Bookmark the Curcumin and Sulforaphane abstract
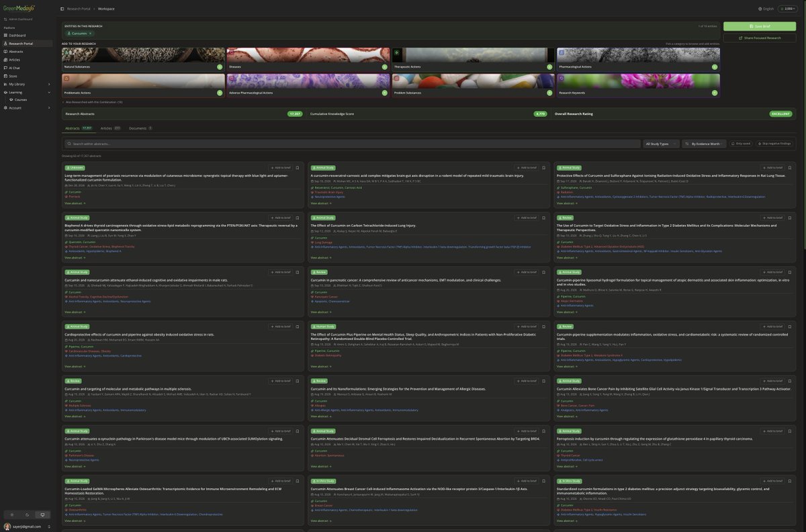 pos(790,167)
